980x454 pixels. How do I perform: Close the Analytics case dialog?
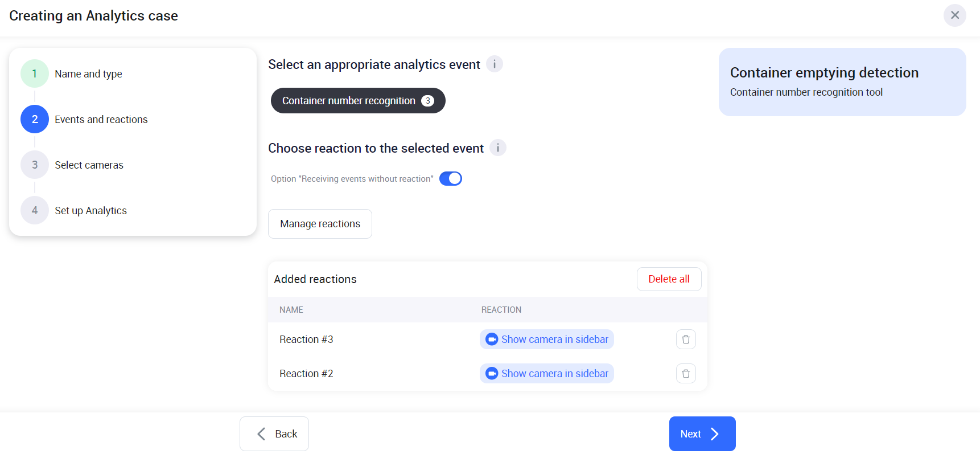pyautogui.click(x=954, y=15)
